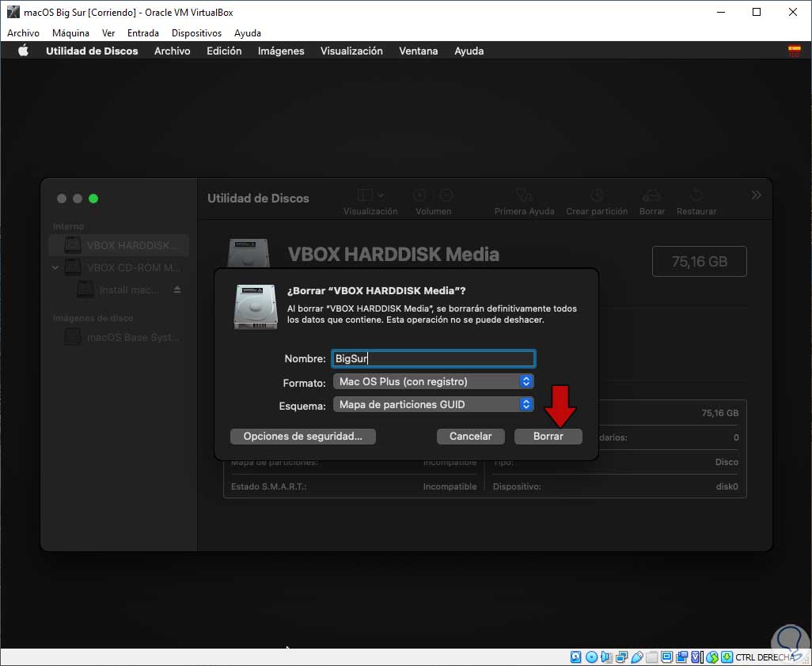Screen dimensions: 812x666
Task: Click the VirtualBox USB status icon
Action: [637, 657]
